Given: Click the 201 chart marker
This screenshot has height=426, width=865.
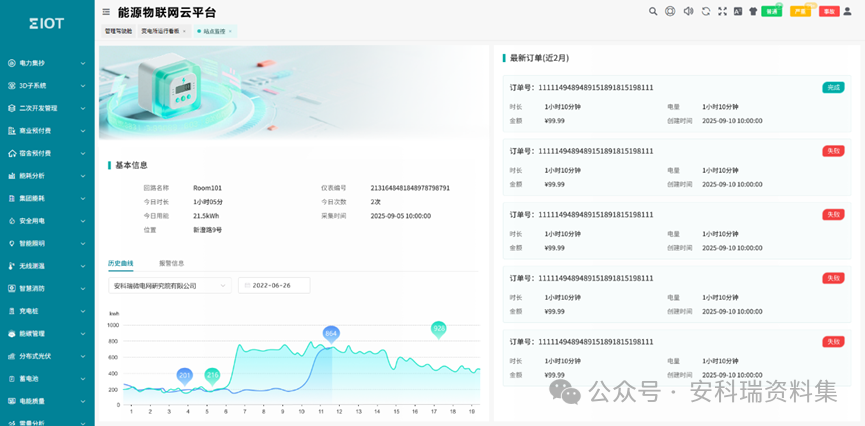Looking at the screenshot, I should click(x=185, y=376).
